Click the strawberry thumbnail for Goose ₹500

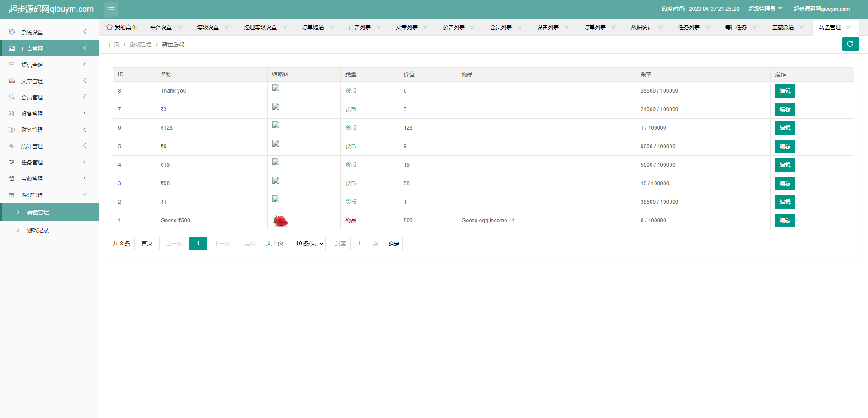coord(280,221)
